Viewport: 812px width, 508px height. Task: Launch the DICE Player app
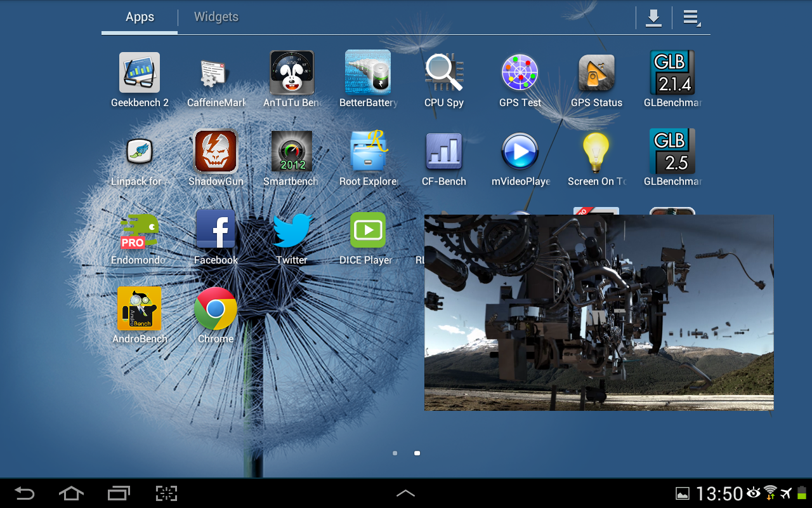click(x=368, y=237)
